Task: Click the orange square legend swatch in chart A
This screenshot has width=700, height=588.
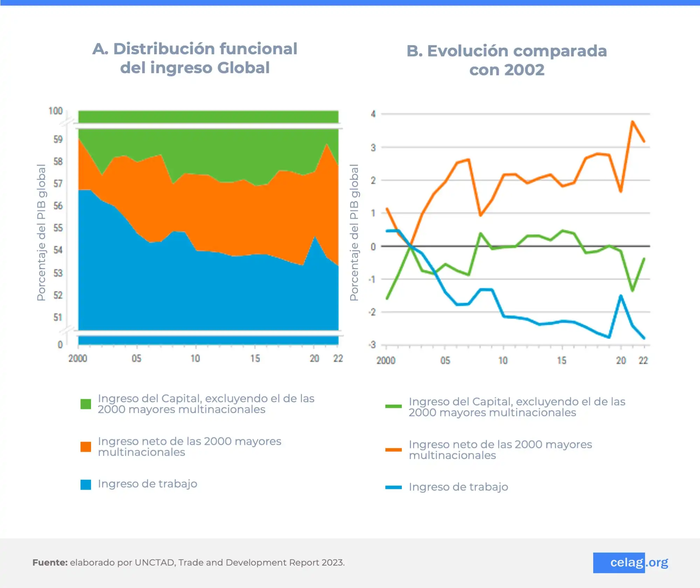Action: (86, 447)
